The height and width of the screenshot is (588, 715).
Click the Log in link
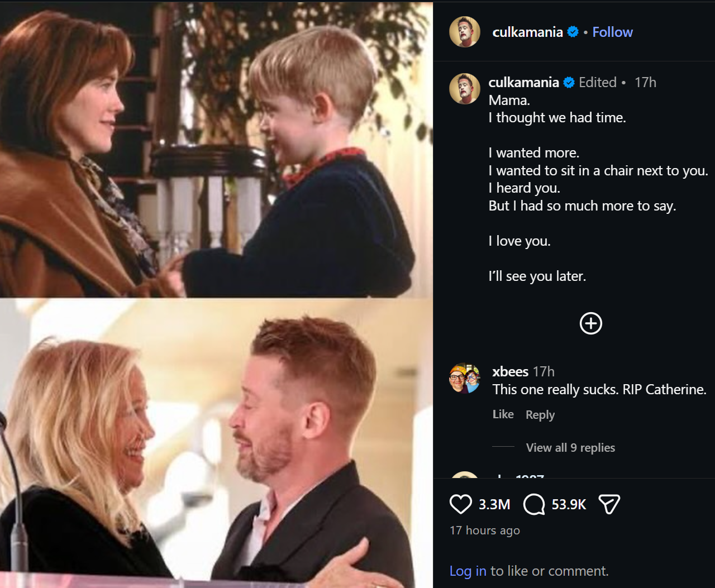tap(468, 571)
